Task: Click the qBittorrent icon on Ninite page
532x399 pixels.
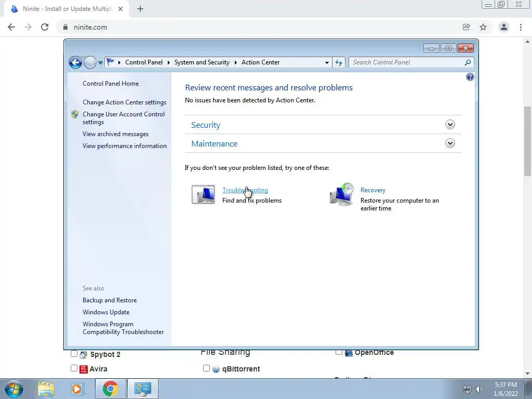Action: (216, 369)
